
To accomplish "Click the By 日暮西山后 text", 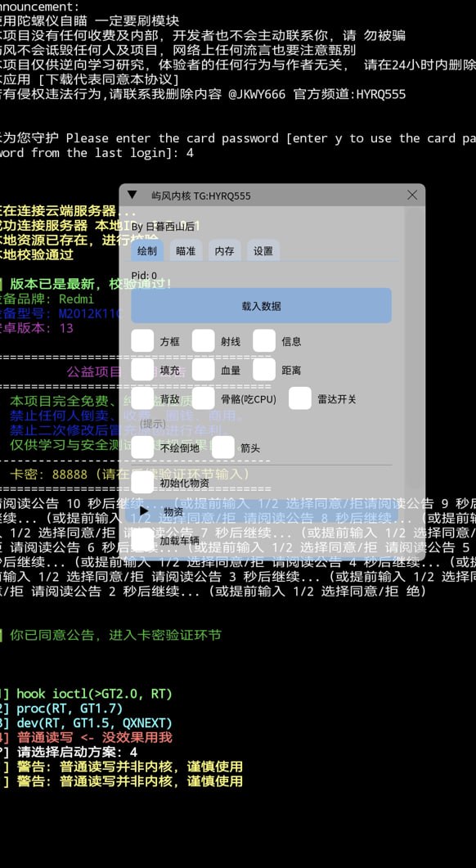I will pos(163,227).
